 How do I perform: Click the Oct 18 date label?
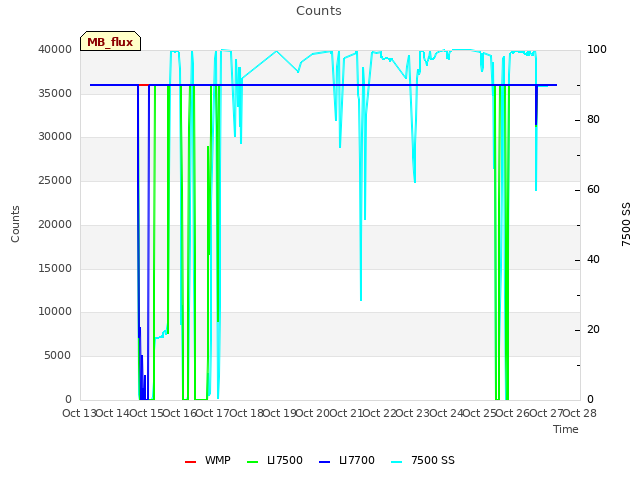[246, 413]
